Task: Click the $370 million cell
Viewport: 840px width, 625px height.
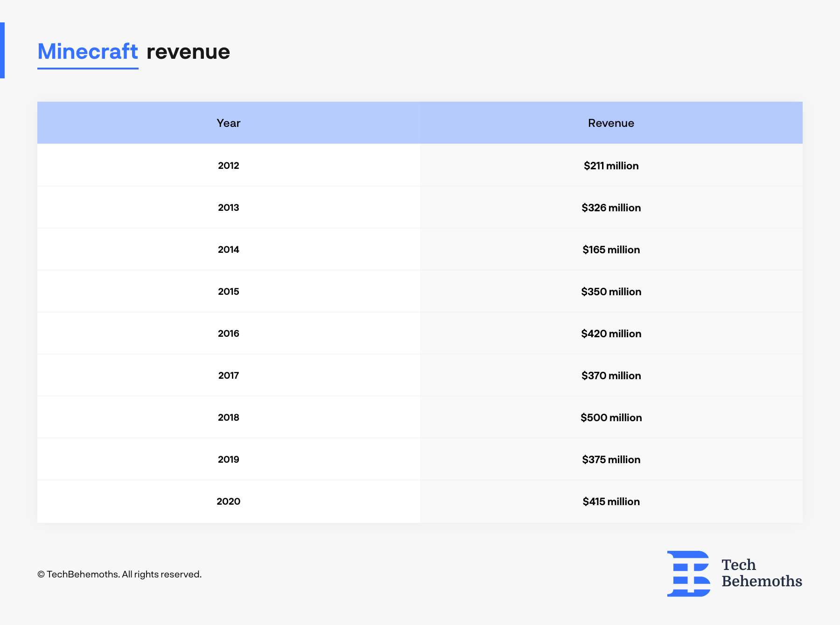Action: (x=611, y=375)
